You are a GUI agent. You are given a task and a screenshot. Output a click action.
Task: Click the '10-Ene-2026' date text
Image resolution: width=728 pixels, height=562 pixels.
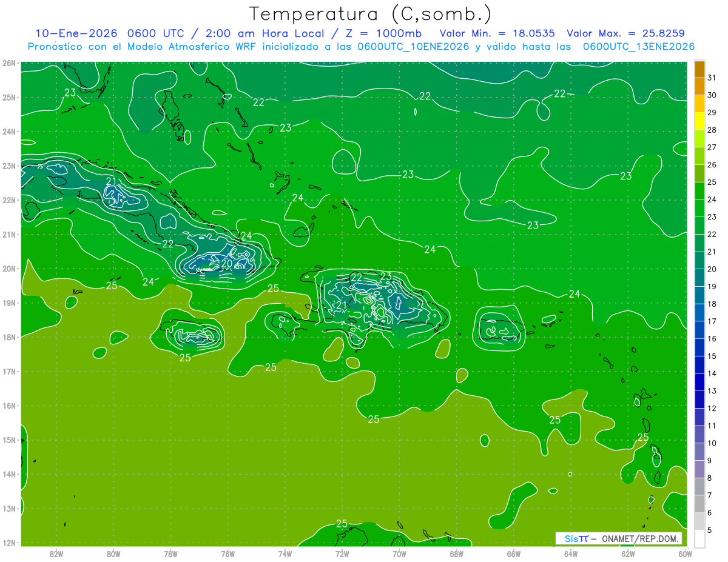click(x=76, y=33)
